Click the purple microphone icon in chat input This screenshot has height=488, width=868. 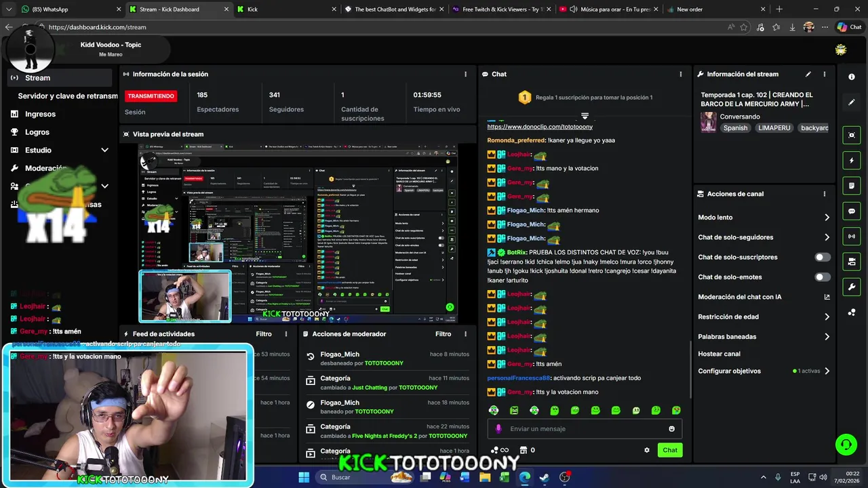coord(498,428)
